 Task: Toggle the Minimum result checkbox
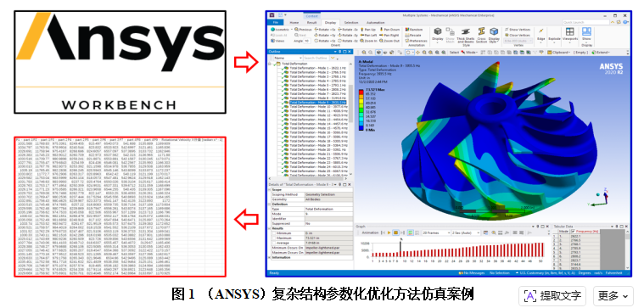coord(273,233)
